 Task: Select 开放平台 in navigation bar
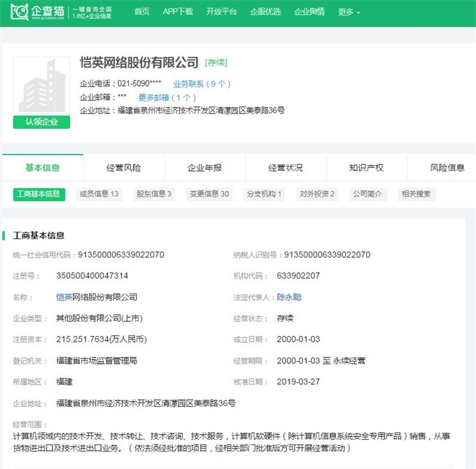click(221, 12)
